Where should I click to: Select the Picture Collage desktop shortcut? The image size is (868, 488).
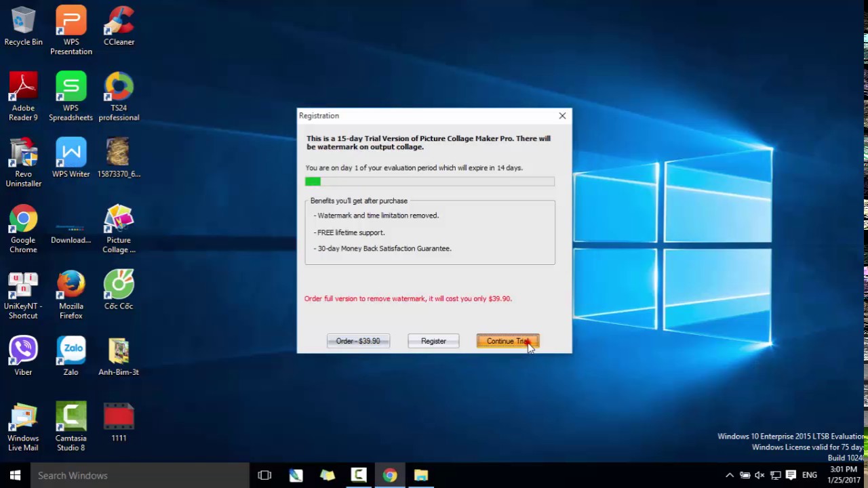119,229
